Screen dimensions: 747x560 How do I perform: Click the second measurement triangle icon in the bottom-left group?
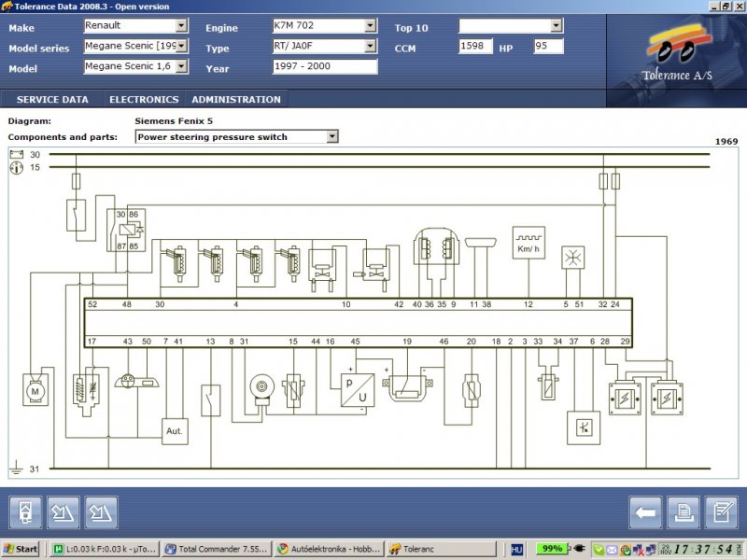102,512
